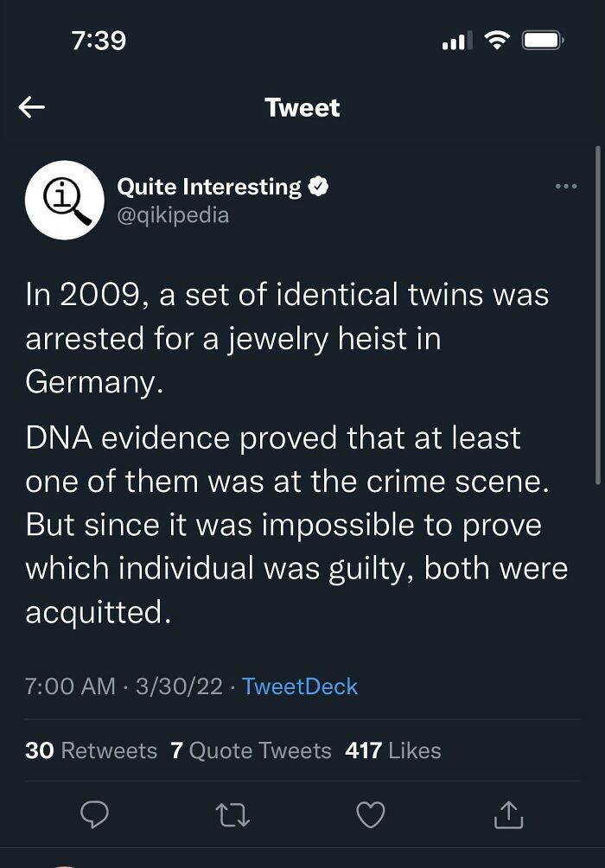Screen dimensions: 605x868
Task: Open the three-dot more options menu
Action: point(566,187)
